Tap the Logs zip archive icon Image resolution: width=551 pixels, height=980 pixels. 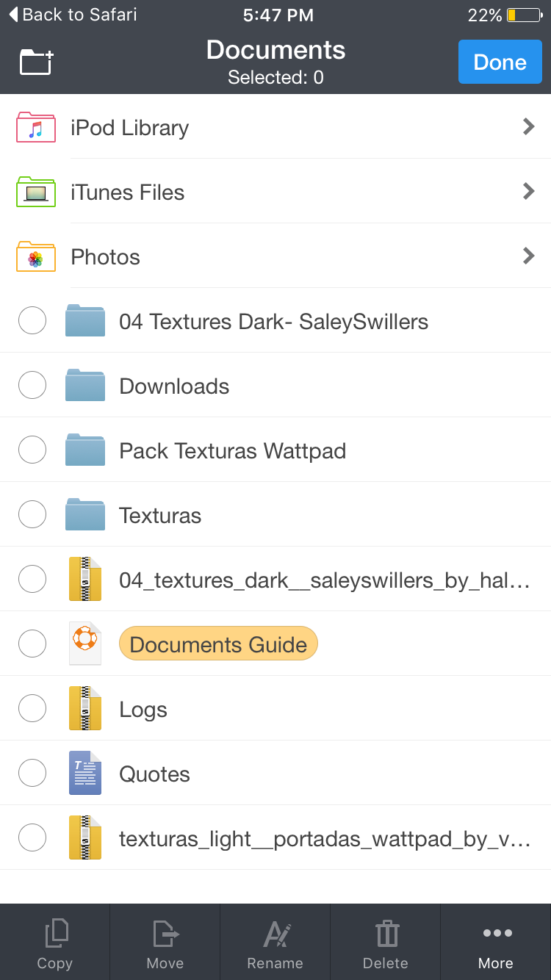coord(85,708)
